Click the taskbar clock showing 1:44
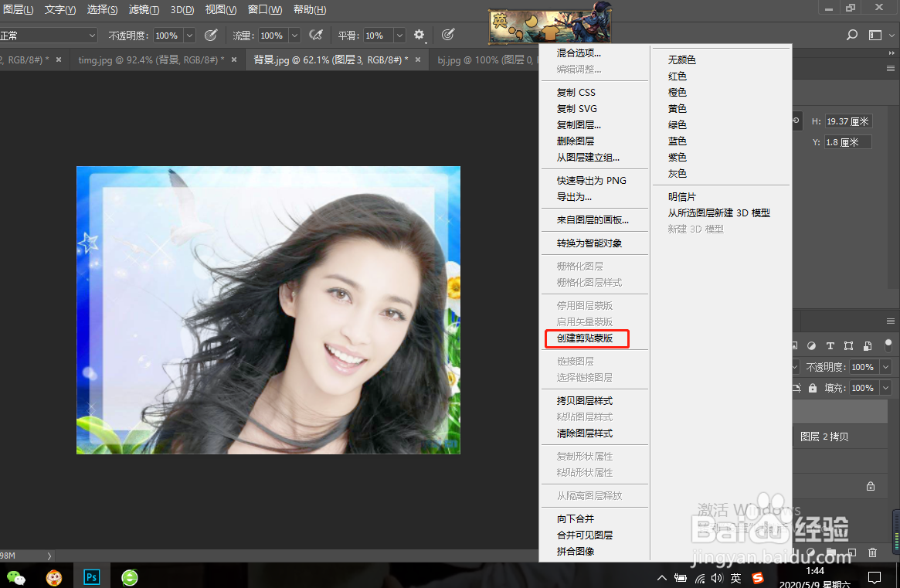The width and height of the screenshot is (900, 588). 815,571
